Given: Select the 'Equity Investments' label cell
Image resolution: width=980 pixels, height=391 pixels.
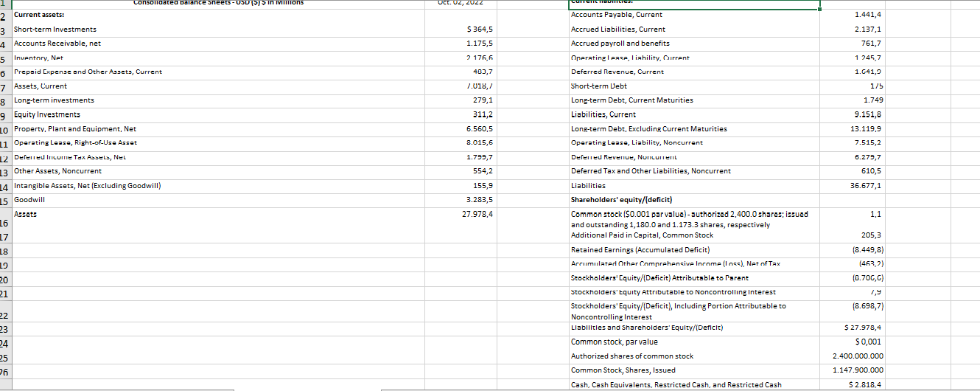Looking at the screenshot, I should tap(218, 114).
